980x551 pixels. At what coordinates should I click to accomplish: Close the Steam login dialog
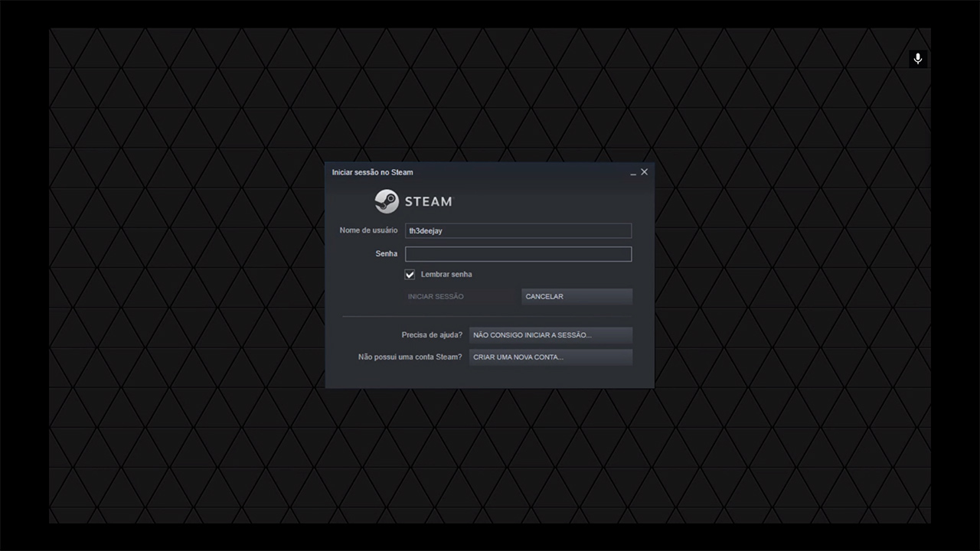(x=644, y=172)
